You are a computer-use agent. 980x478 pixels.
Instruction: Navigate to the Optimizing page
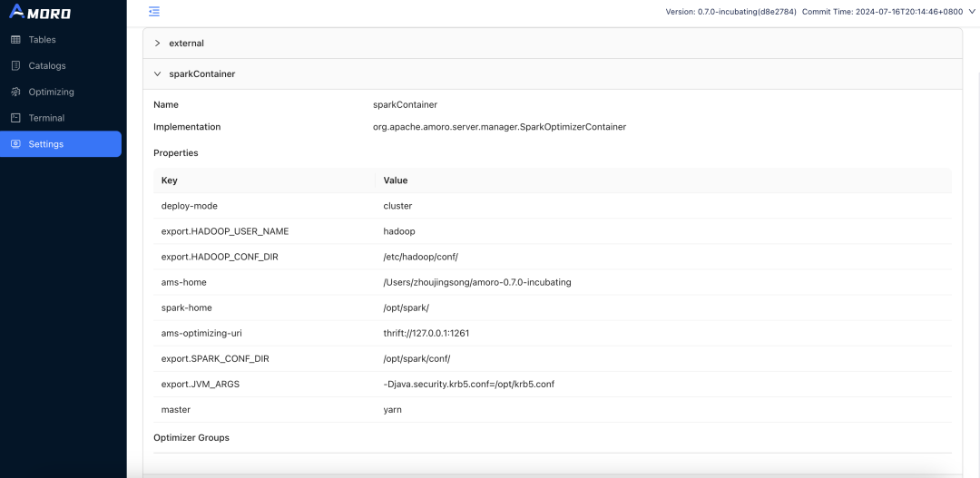coord(51,93)
